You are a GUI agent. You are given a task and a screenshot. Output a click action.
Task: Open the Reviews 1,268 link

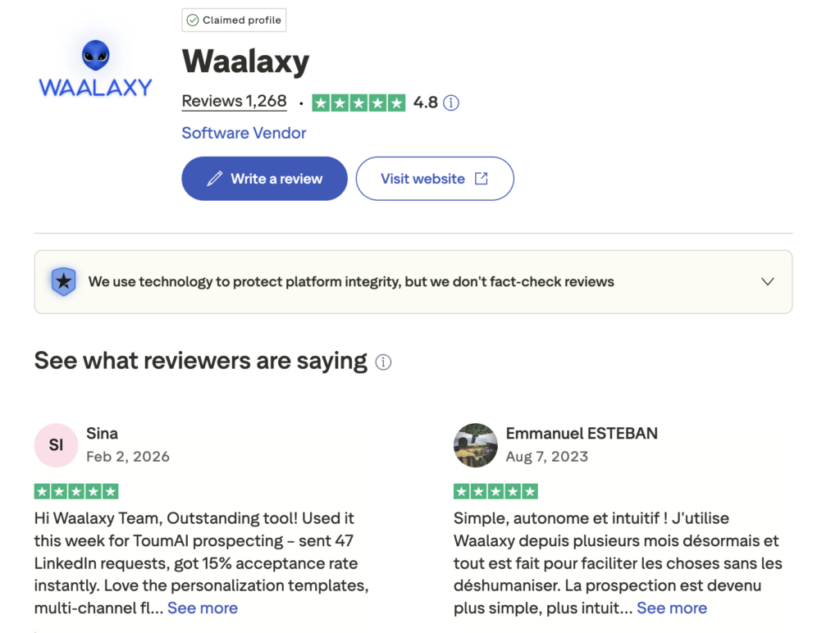234,102
